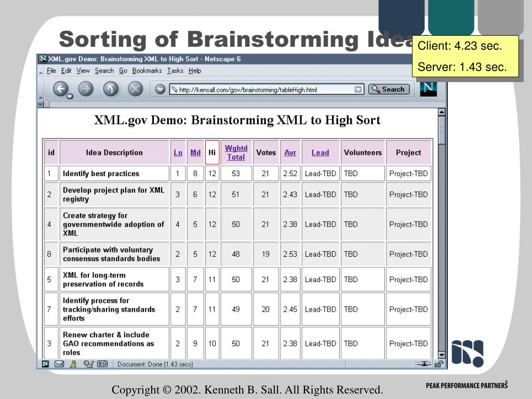This screenshot has height=399, width=532.
Task: Open the Go menu
Action: coord(123,71)
